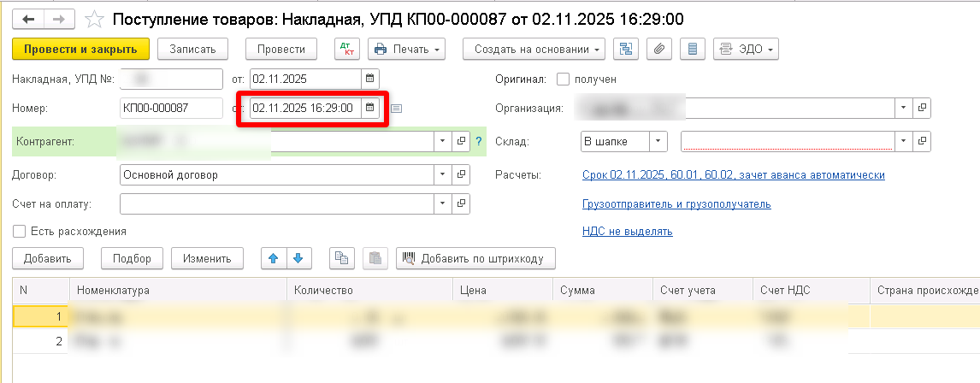
Task: Expand the Счет на оплату dropdown arrow
Action: point(442,203)
